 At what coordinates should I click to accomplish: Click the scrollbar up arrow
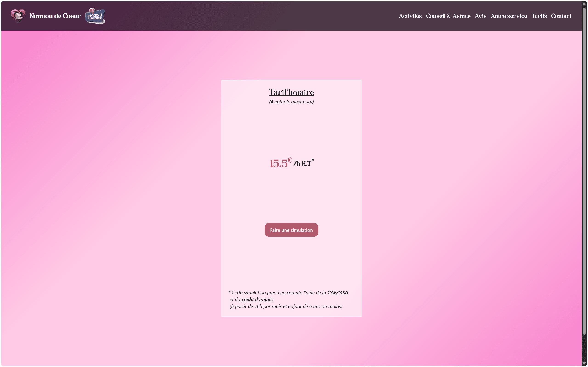click(x=584, y=4)
